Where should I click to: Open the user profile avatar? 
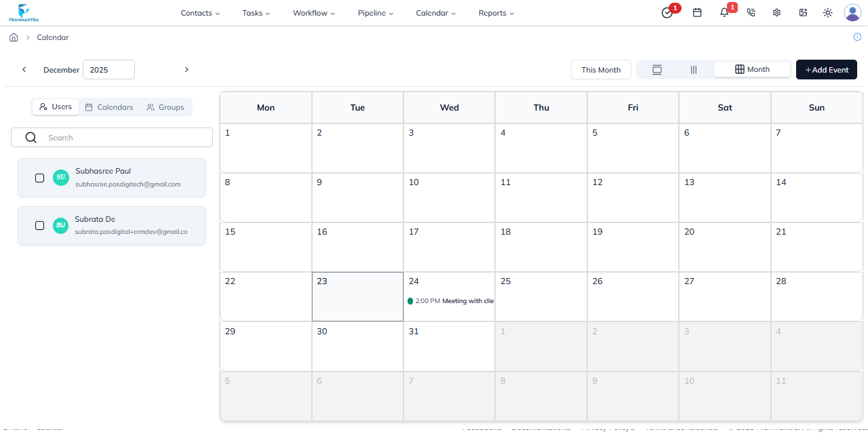pos(852,13)
